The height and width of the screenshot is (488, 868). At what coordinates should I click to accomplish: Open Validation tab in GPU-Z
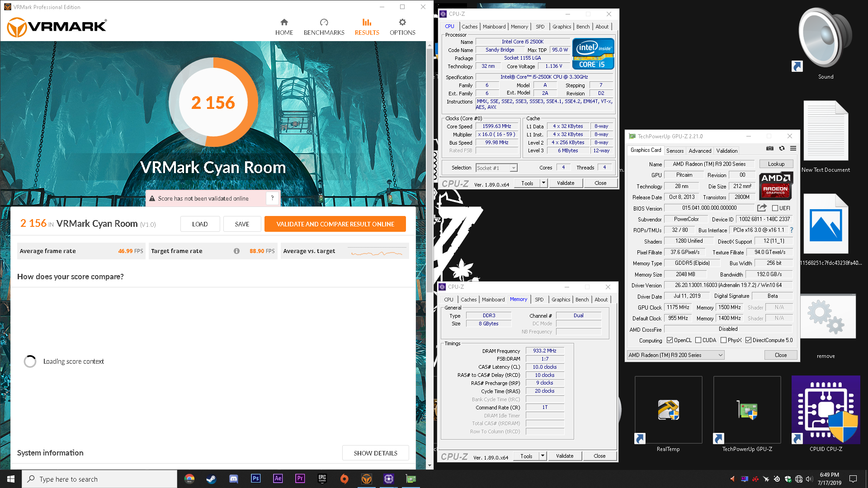[x=726, y=151]
